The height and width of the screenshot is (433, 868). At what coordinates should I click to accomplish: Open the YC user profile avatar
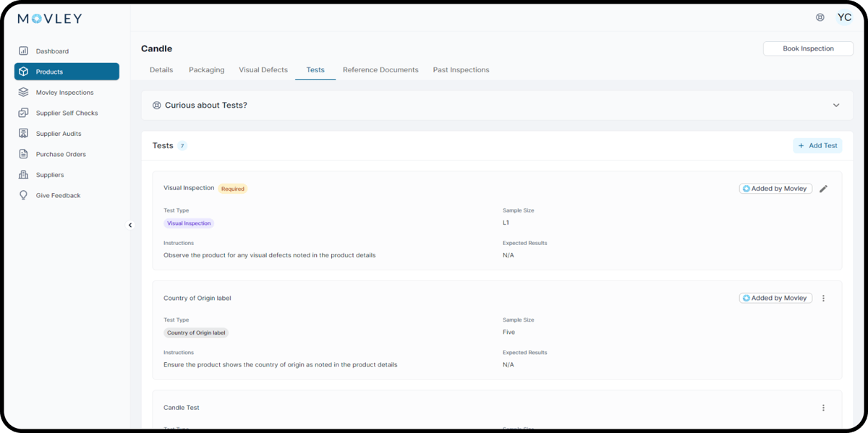843,17
